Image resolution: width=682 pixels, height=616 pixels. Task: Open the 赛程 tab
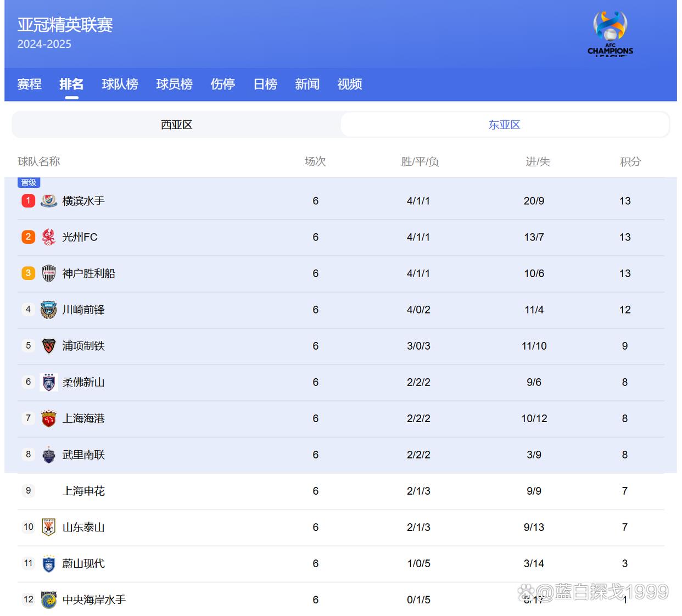[30, 84]
